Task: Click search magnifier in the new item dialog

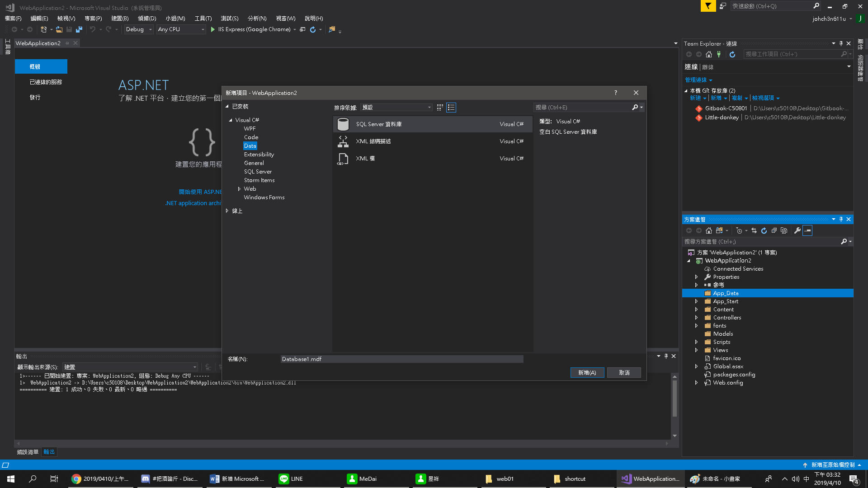Action: [635, 108]
